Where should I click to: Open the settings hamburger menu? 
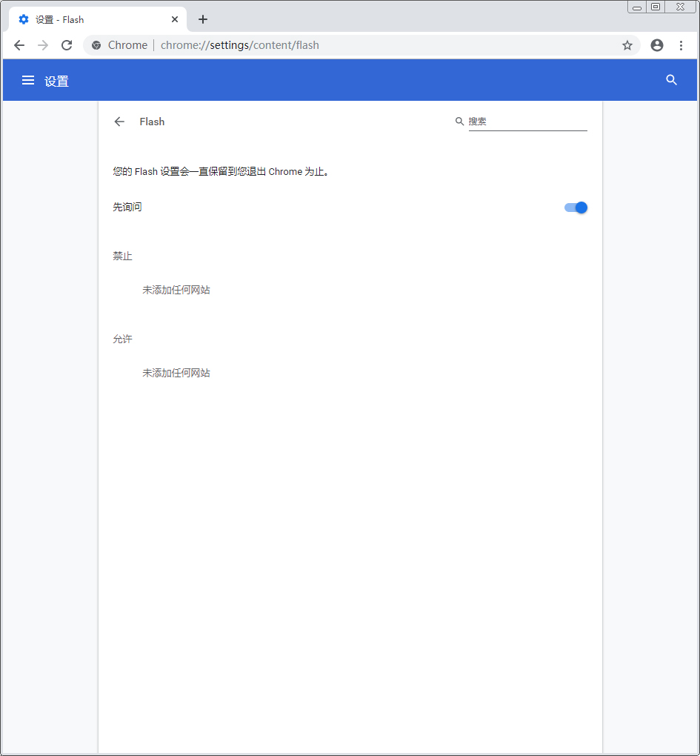pyautogui.click(x=27, y=80)
